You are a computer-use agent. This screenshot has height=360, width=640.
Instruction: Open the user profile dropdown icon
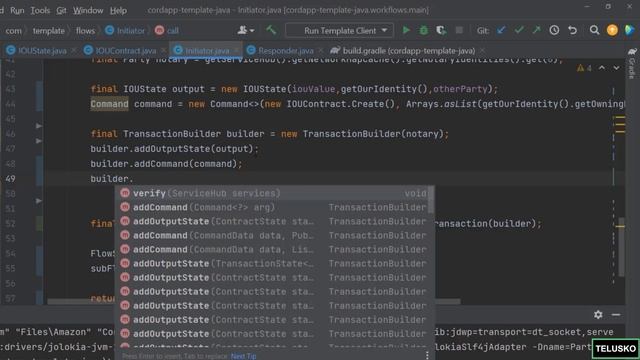coord(245,30)
